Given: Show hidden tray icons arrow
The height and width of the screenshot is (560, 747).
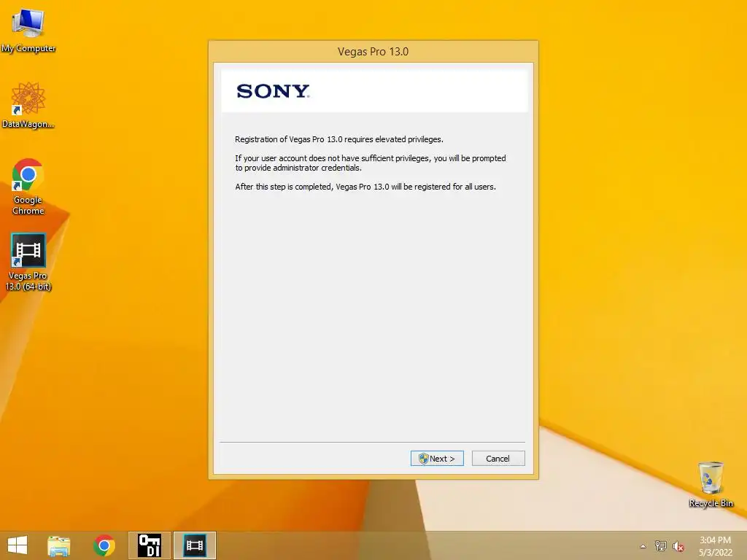Looking at the screenshot, I should [x=643, y=546].
